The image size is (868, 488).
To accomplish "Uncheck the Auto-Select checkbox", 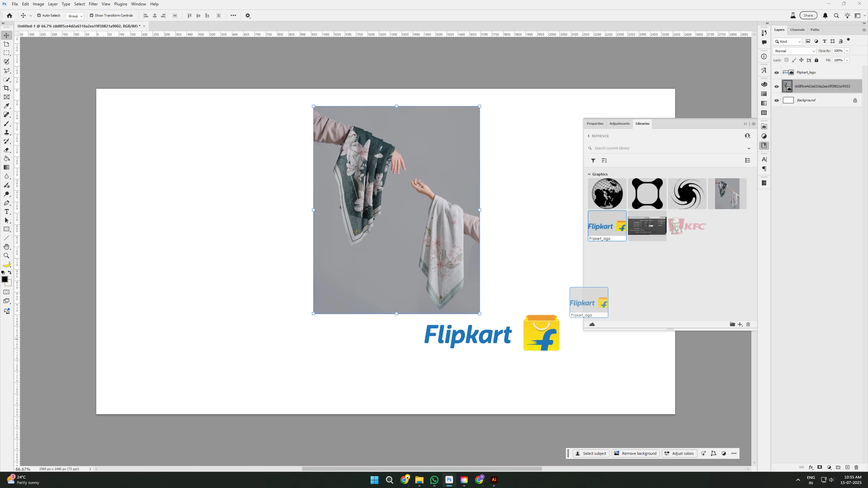I will coord(39,15).
